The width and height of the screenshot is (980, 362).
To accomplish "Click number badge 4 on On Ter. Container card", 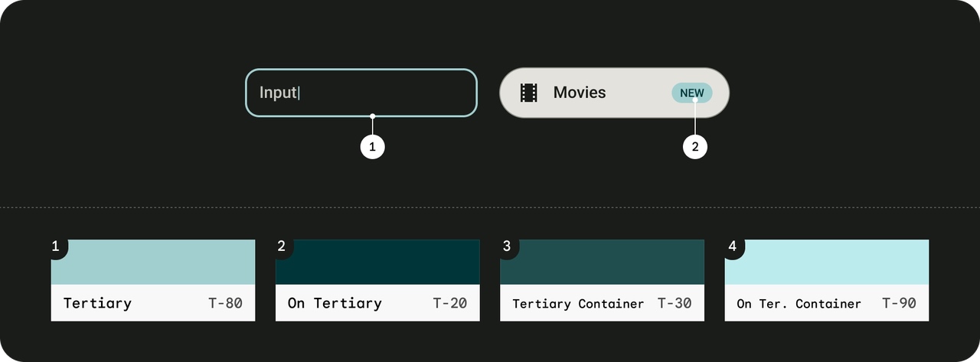I will [732, 246].
